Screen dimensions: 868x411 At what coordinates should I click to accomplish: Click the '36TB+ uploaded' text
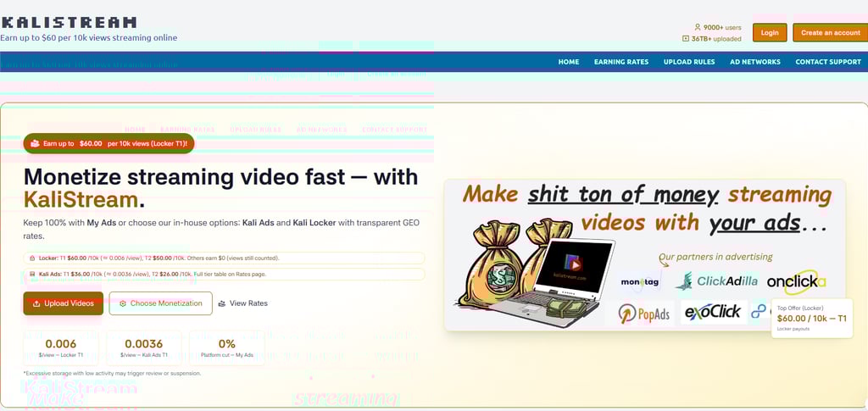[716, 39]
